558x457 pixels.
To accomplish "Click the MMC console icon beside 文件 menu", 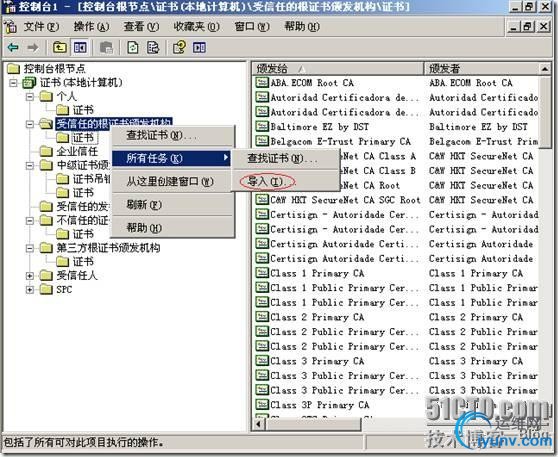I will 10,27.
